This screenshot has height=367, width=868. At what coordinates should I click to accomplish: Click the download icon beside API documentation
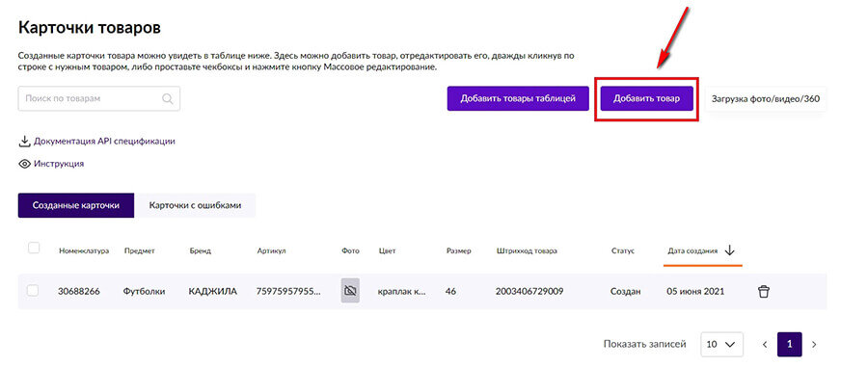[x=24, y=142]
